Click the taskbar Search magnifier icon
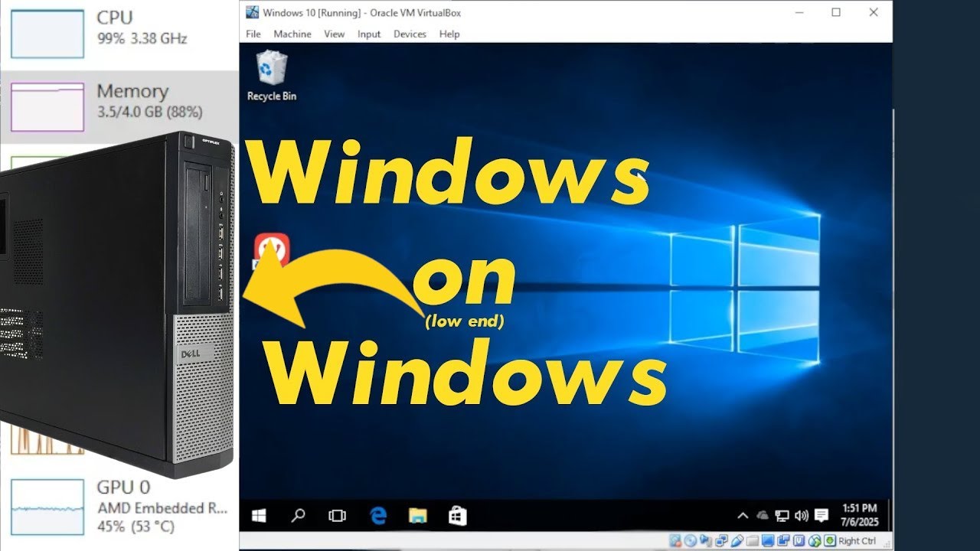Viewport: 980px width, 551px height. point(299,516)
